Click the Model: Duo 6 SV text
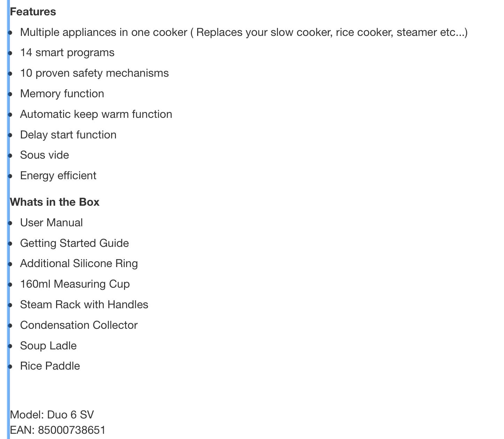The width and height of the screenshot is (504, 439). pos(52,415)
